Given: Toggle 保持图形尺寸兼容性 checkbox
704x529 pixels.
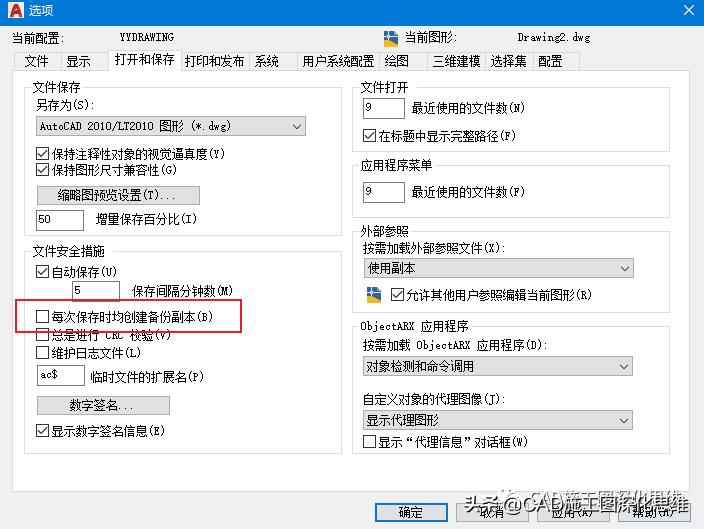Looking at the screenshot, I should tap(42, 170).
